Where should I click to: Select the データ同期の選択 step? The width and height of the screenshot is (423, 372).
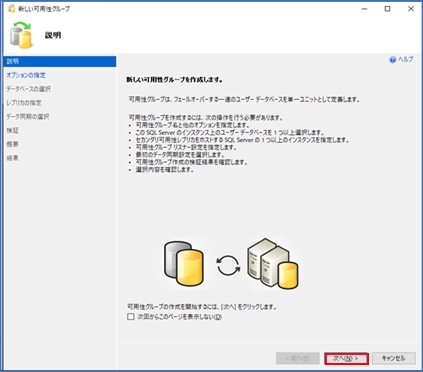[x=28, y=117]
